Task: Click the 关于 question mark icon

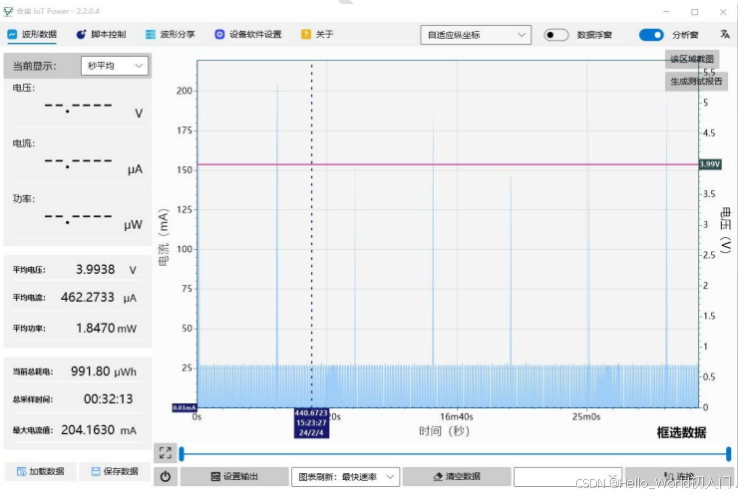Action: 306,34
